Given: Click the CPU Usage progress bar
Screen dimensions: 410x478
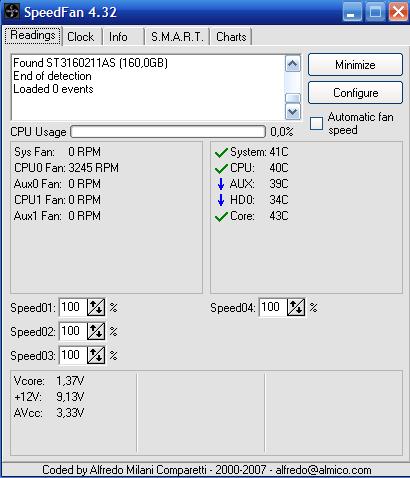Looking at the screenshot, I should [168, 132].
